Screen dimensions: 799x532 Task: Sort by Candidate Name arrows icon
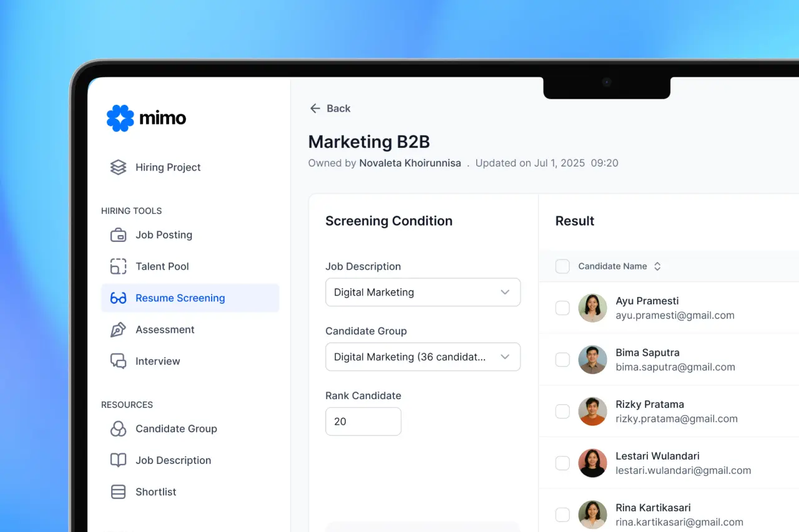657,266
